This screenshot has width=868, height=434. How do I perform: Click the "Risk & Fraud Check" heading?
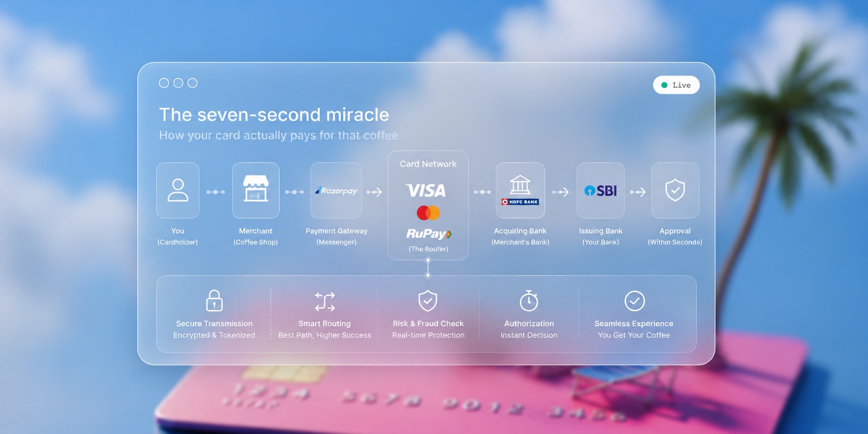[x=428, y=323]
